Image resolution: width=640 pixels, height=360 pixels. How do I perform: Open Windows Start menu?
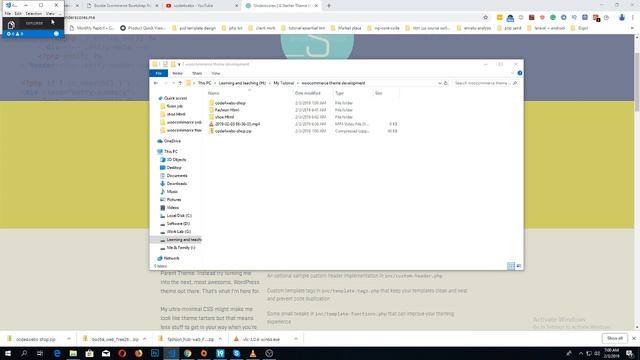click(7, 353)
